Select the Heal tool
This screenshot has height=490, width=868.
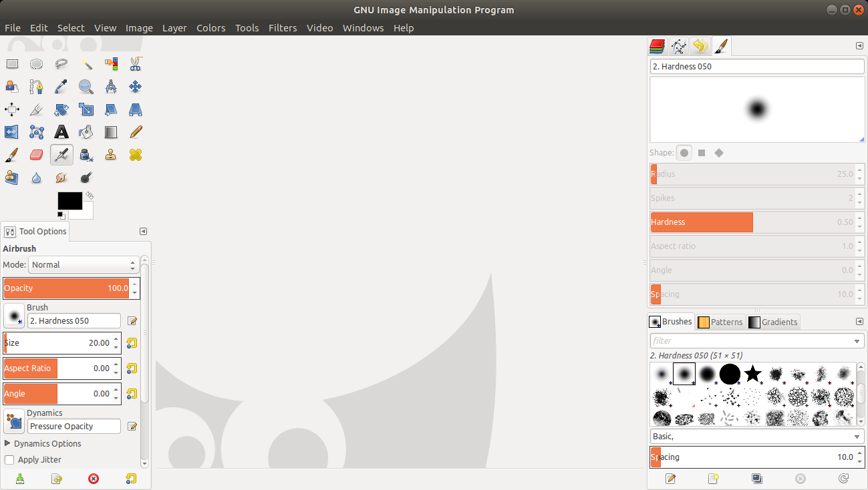click(135, 155)
